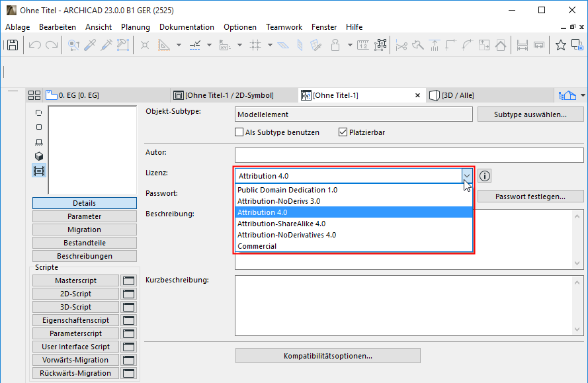Click the object preview thumbnail area
588x383 pixels.
coord(93,150)
